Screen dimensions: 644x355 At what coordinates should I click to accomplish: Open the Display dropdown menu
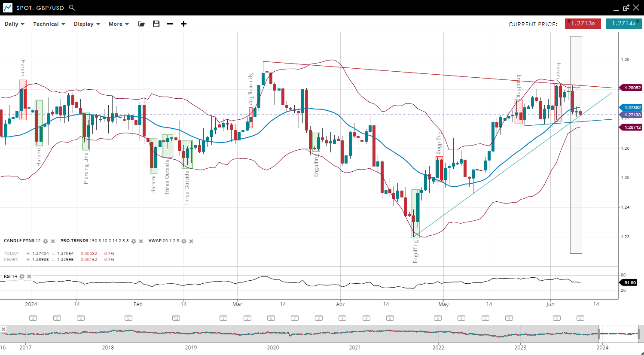(87, 24)
